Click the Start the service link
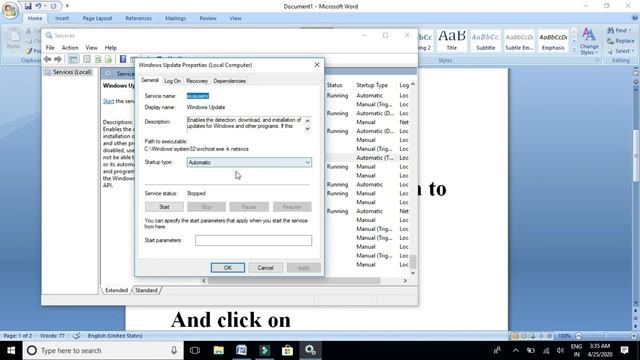640x360 pixels. [x=108, y=101]
